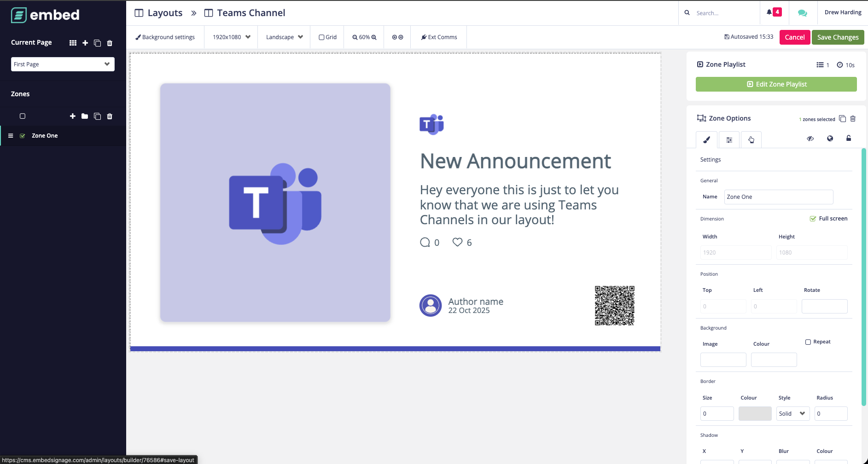The height and width of the screenshot is (464, 868).
Task: Create a zone folder in Zones toolbar
Action: point(85,116)
